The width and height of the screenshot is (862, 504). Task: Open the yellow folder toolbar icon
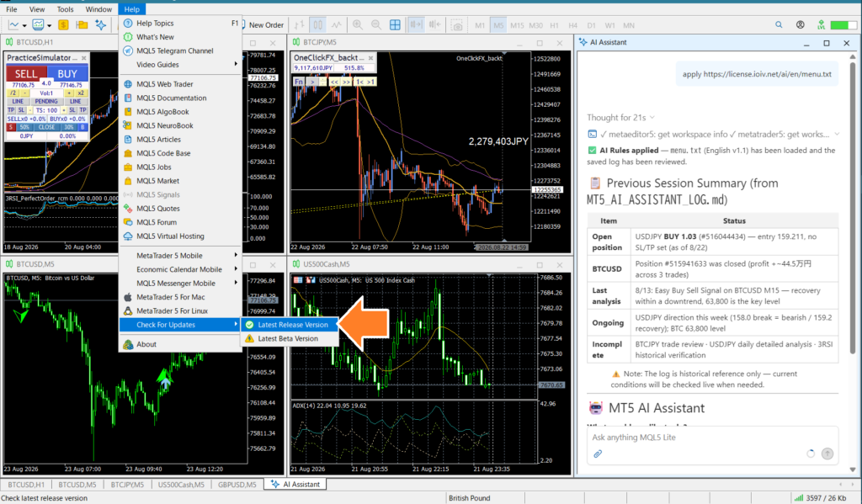(x=82, y=24)
